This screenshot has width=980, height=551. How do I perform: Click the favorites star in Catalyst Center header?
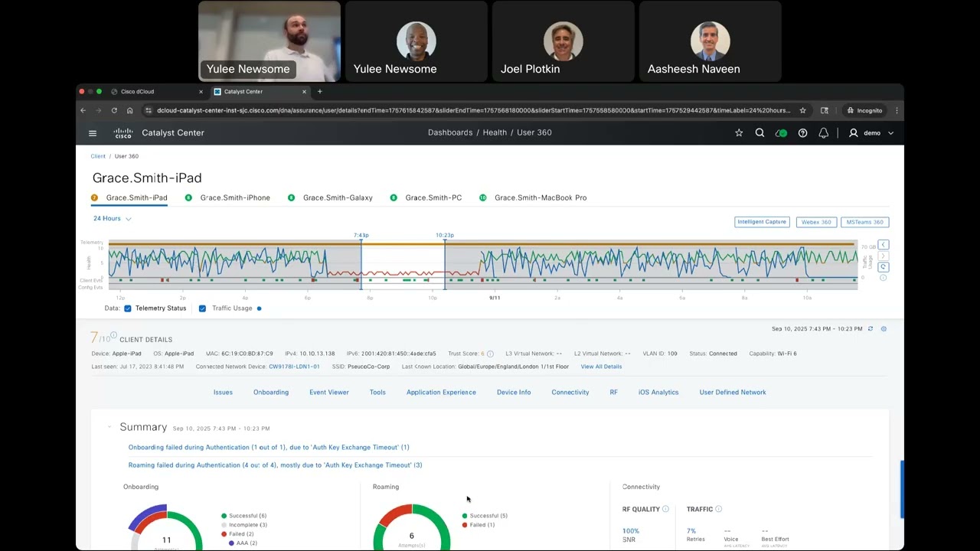pyautogui.click(x=739, y=133)
